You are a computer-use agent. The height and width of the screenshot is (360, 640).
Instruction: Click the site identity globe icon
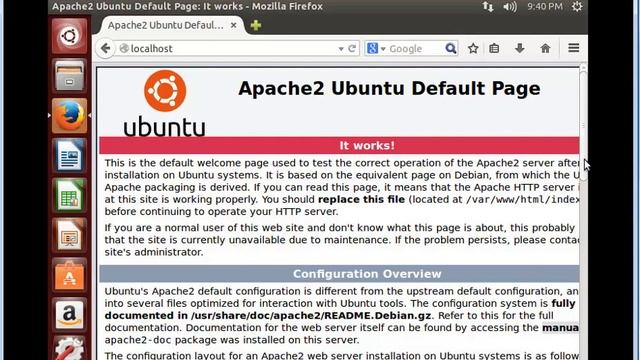(124, 49)
